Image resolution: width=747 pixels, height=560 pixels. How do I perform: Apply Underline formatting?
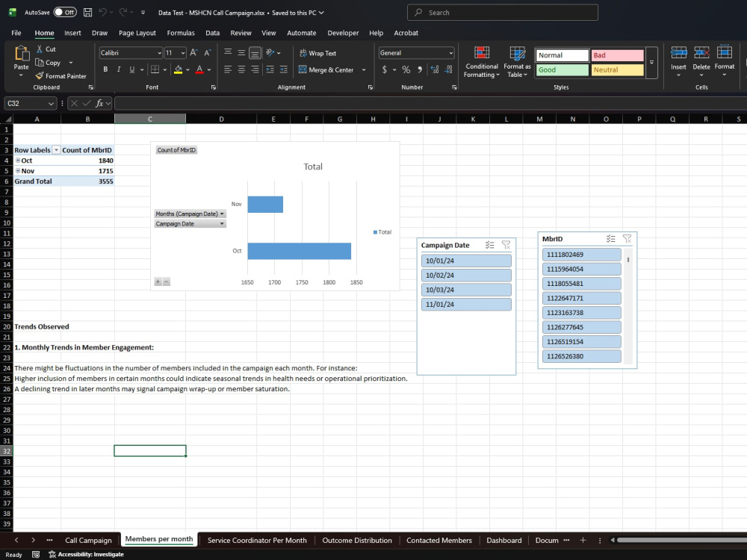pos(132,69)
